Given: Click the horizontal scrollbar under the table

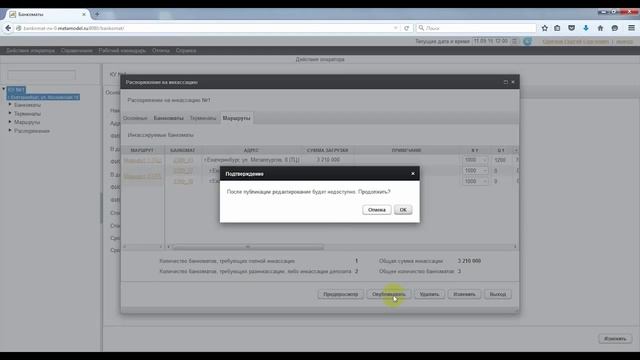Looking at the screenshot, I should [x=248, y=247].
